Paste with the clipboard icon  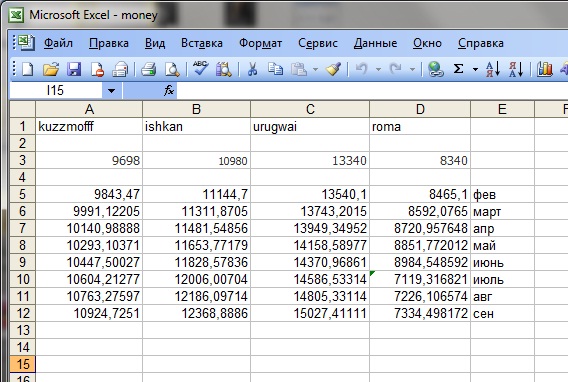(299, 69)
